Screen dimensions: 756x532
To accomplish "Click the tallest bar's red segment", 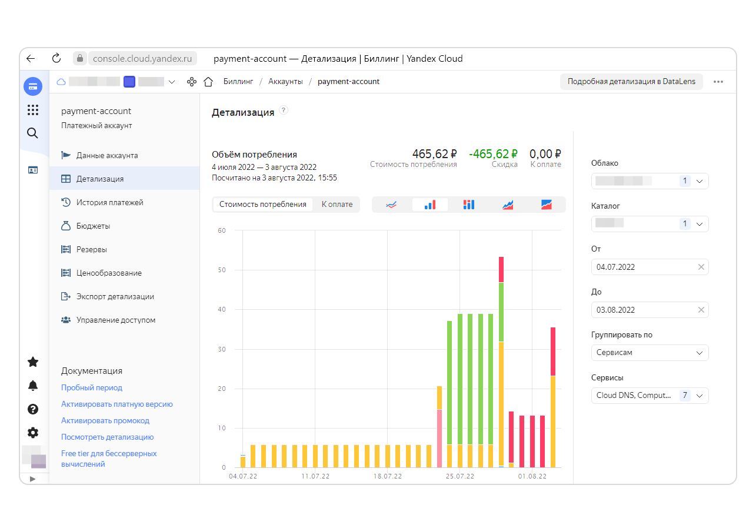I will tap(501, 269).
